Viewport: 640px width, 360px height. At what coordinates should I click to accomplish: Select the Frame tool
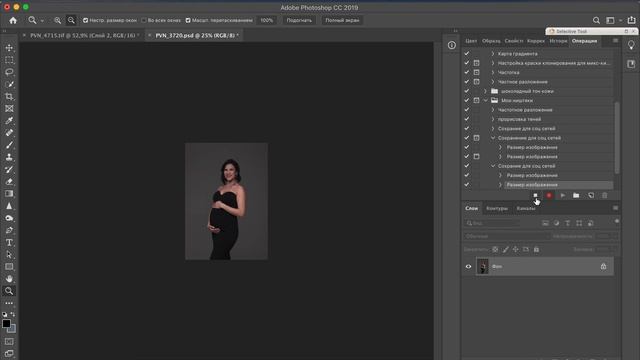click(9, 109)
